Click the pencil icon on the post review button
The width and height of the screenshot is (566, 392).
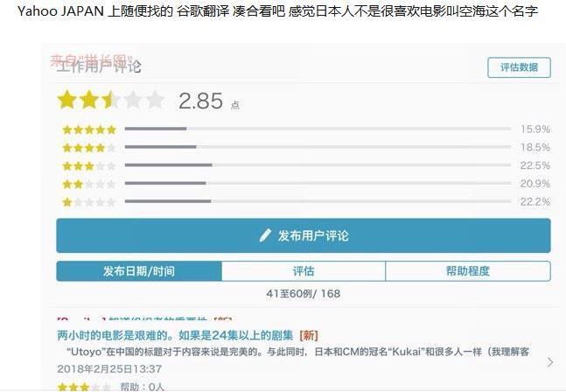point(265,235)
